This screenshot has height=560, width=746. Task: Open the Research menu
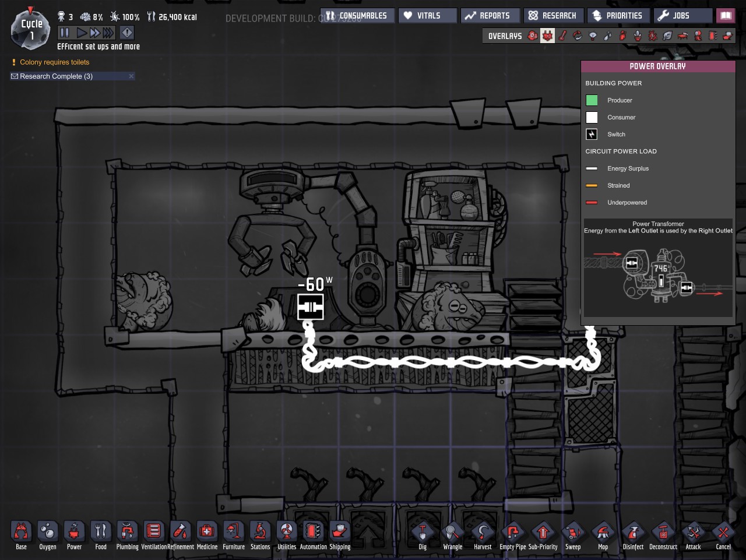553,16
